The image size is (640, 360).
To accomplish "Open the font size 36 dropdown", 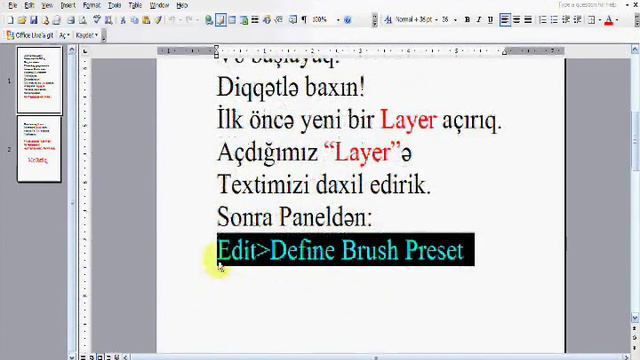I will click(x=456, y=20).
